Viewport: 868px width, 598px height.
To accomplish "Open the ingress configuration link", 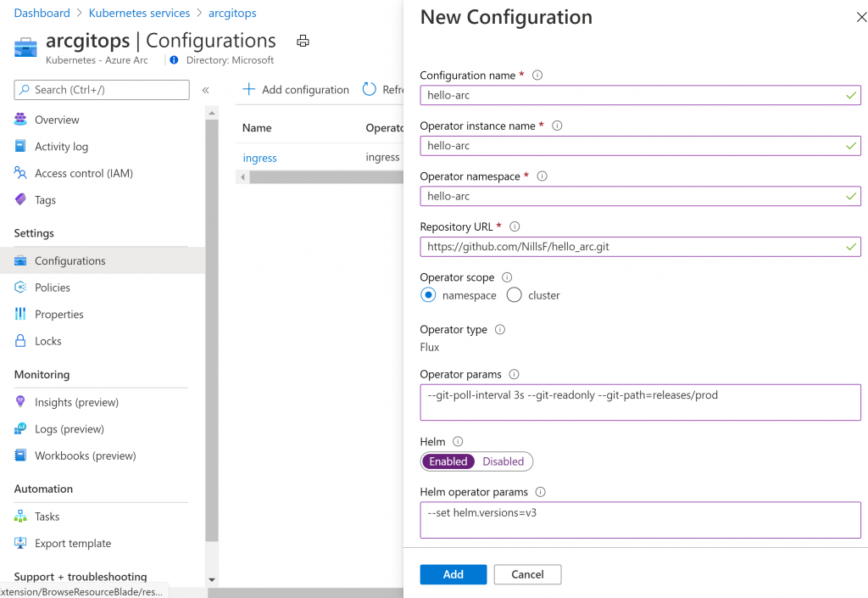I will [x=259, y=158].
